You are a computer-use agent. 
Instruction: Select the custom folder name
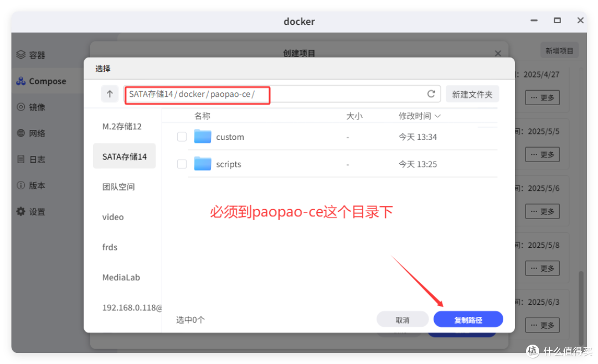click(x=230, y=137)
